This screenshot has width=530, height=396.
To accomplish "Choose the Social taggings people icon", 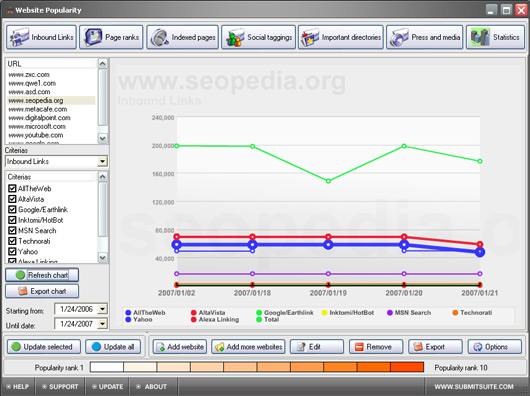I will pos(235,37).
